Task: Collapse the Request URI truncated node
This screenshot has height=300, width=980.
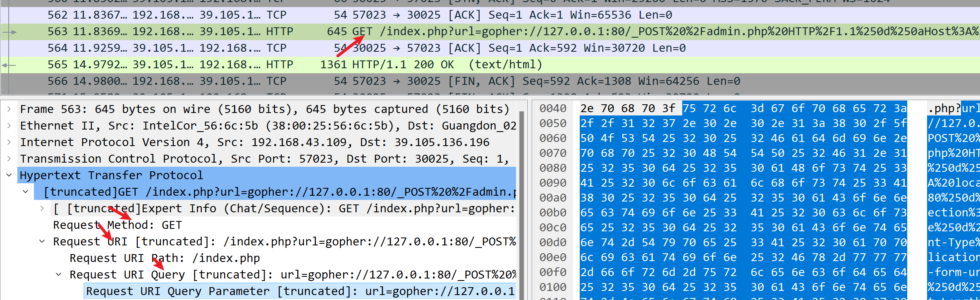Action: [x=42, y=242]
